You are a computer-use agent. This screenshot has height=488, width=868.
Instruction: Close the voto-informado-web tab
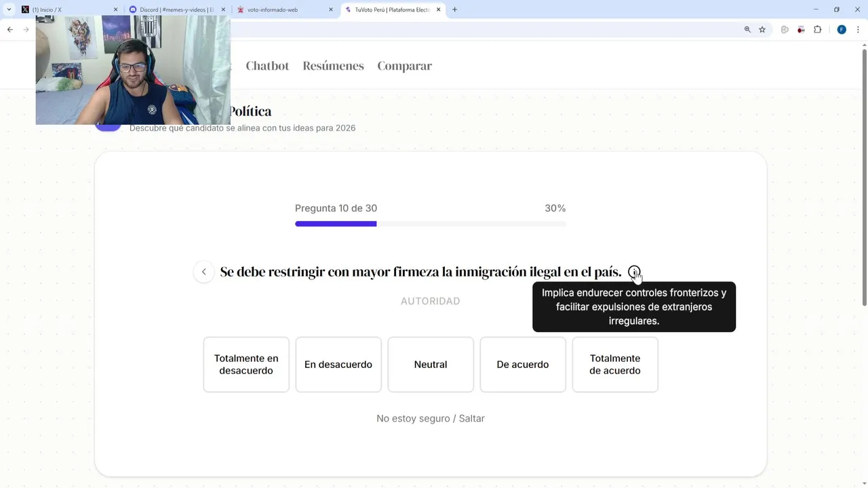click(331, 9)
